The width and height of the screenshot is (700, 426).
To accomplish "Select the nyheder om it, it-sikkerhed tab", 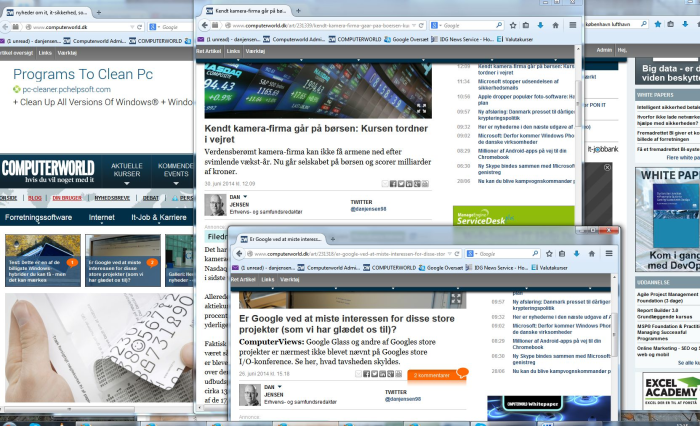I will (x=46, y=13).
